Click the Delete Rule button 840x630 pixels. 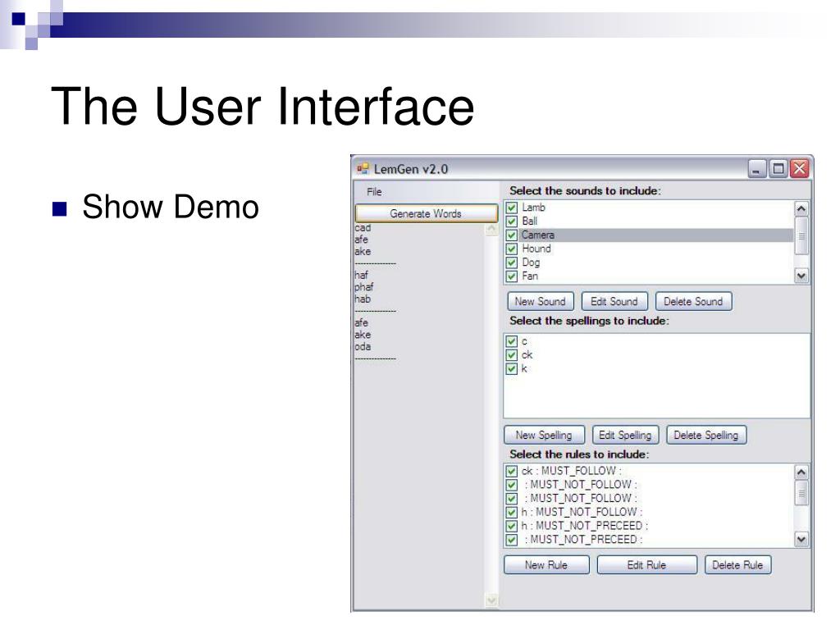pos(738,564)
